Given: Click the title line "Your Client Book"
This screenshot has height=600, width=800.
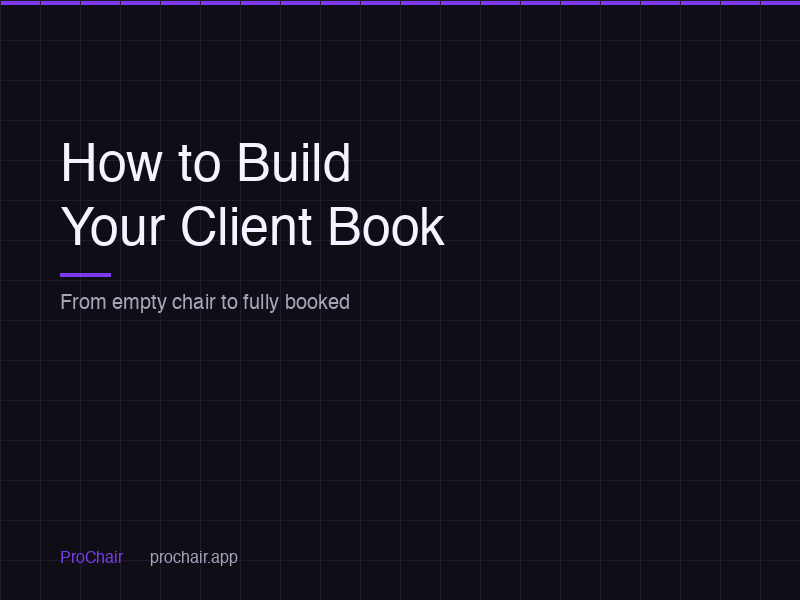Looking at the screenshot, I should click(x=253, y=227).
